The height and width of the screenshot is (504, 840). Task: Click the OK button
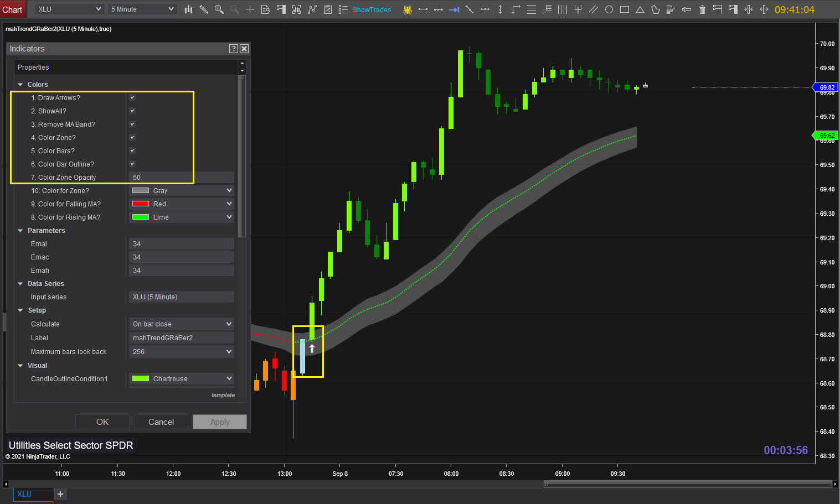102,422
